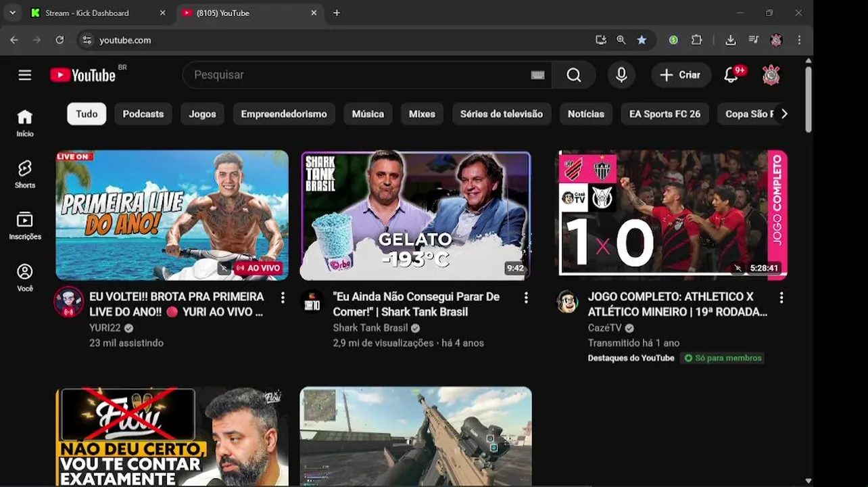Select the Notícias filter chip
This screenshot has width=868, height=487.
pos(586,114)
